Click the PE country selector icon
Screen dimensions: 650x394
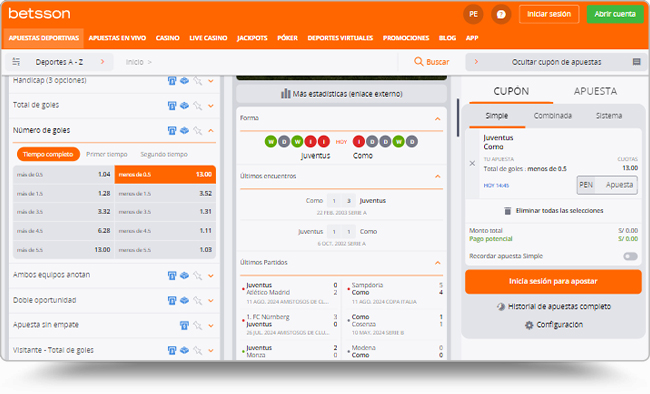coord(473,15)
